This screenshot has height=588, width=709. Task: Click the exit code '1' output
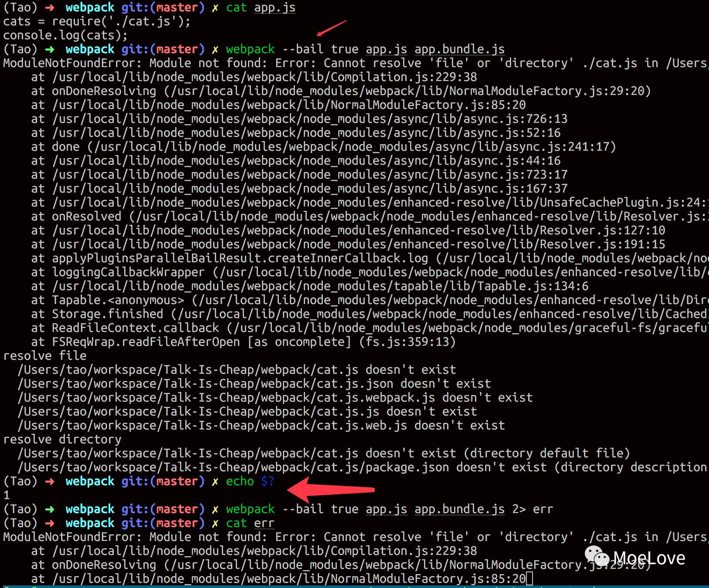coord(7,495)
